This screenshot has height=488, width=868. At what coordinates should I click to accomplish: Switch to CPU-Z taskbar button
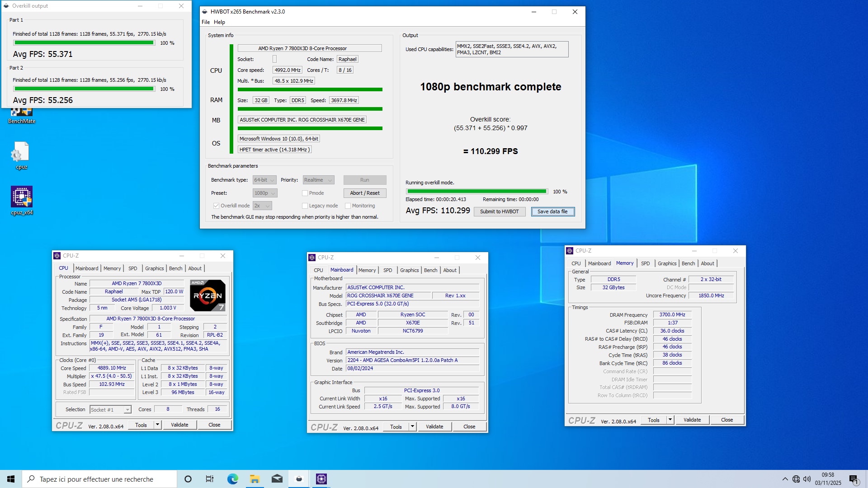pyautogui.click(x=321, y=479)
